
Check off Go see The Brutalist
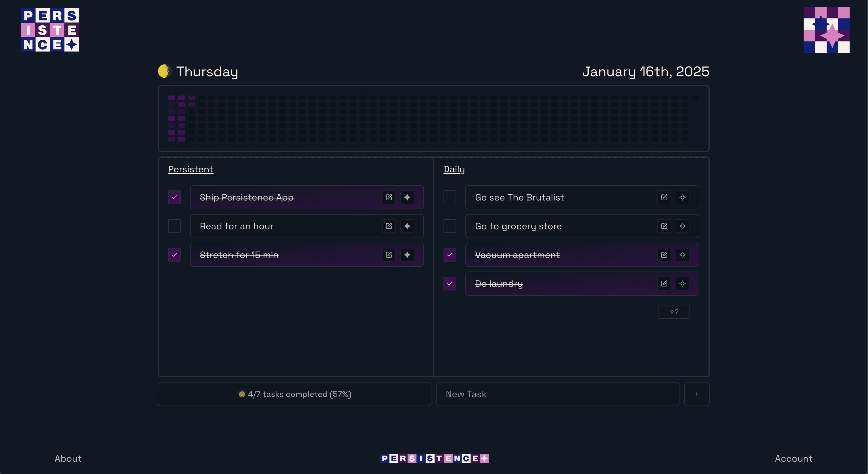tap(450, 197)
